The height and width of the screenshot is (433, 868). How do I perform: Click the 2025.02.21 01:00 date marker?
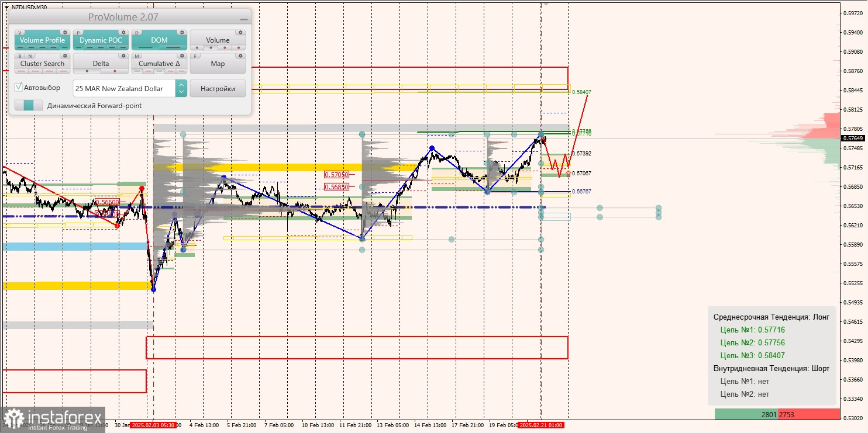(541, 425)
